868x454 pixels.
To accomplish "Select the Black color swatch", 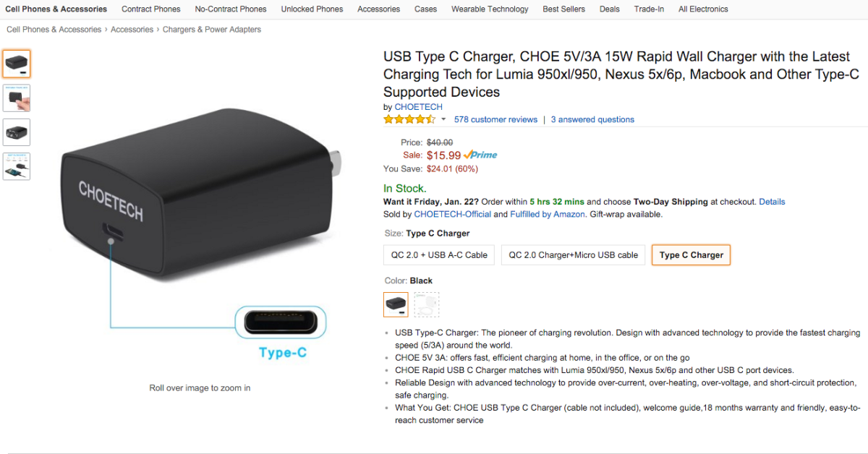I will (x=396, y=304).
